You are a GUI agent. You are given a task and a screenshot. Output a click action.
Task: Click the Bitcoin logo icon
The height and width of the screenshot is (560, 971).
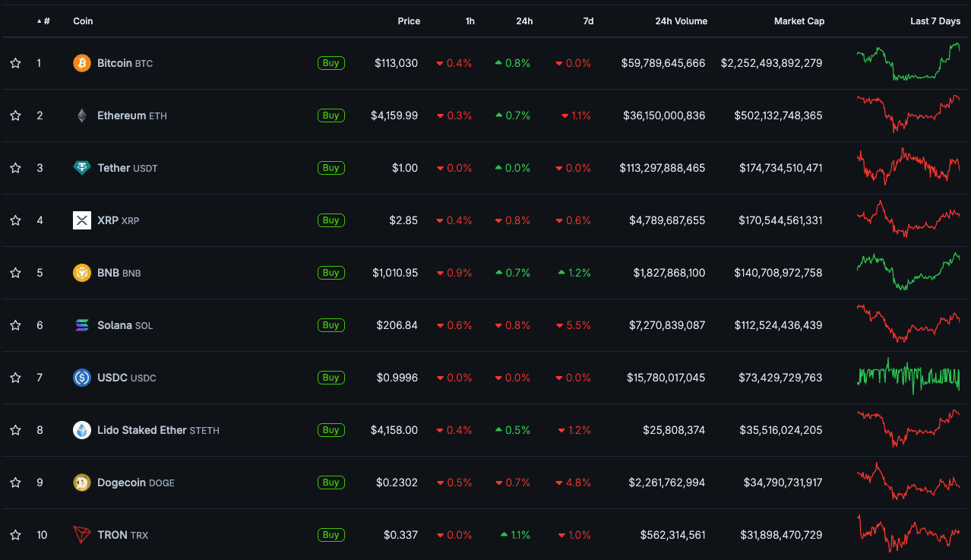(82, 63)
